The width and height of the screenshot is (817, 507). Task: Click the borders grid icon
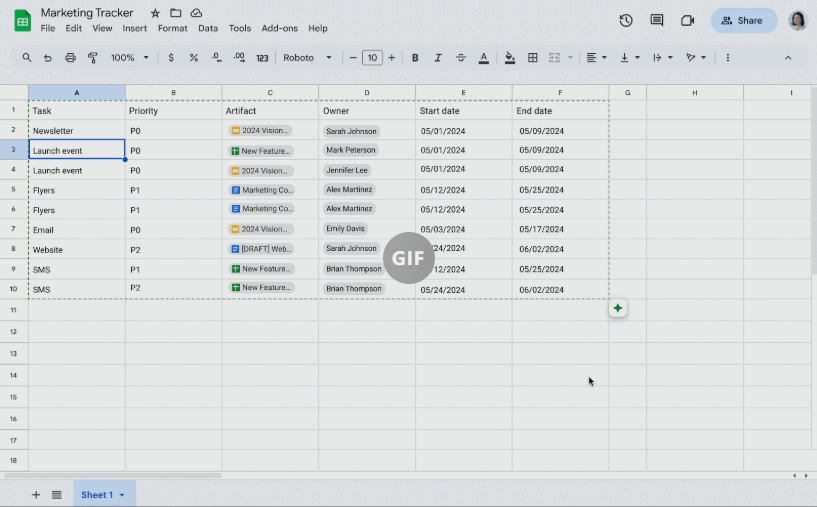[533, 58]
